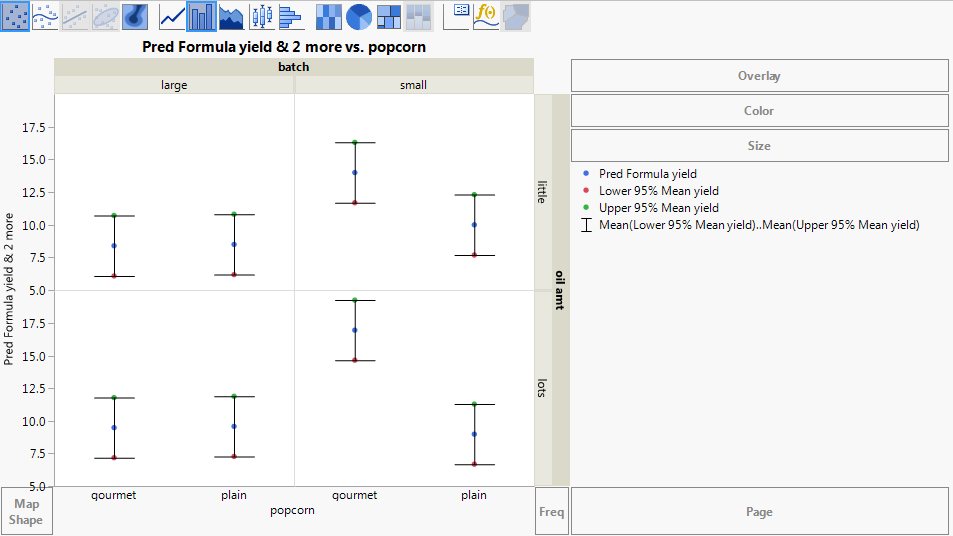Viewport: 953px width, 536px height.
Task: Click the 'popcorn' X axis title
Action: click(x=292, y=510)
